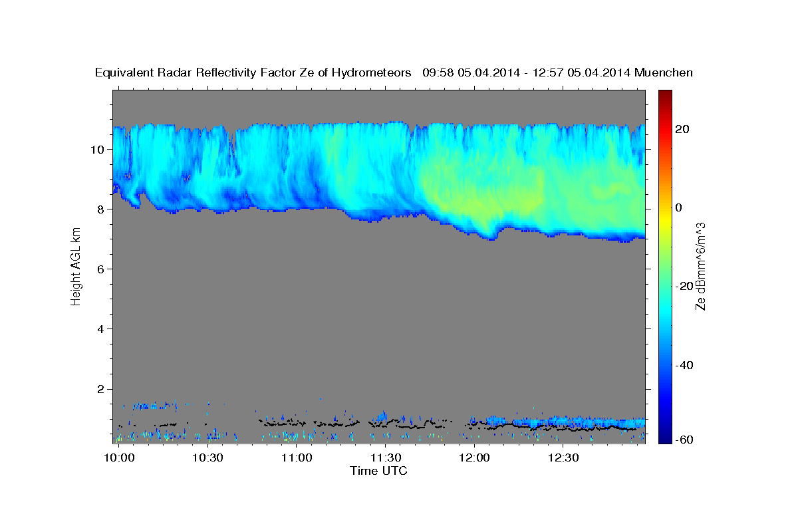Click the '11:30' time tick label
The image size is (798, 532).
pos(385,458)
